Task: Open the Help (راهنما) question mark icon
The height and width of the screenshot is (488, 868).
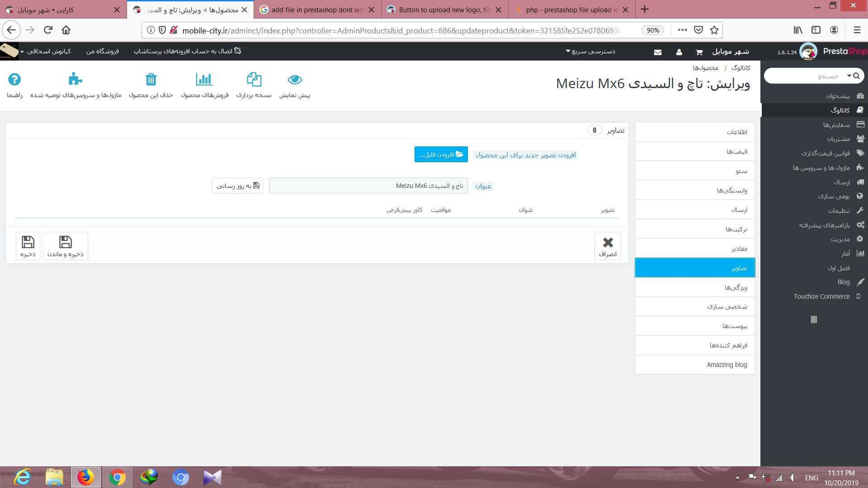Action: (x=14, y=80)
